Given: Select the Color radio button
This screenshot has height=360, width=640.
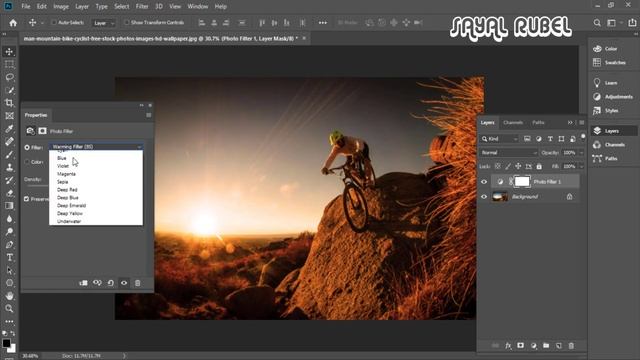Looking at the screenshot, I should point(27,162).
